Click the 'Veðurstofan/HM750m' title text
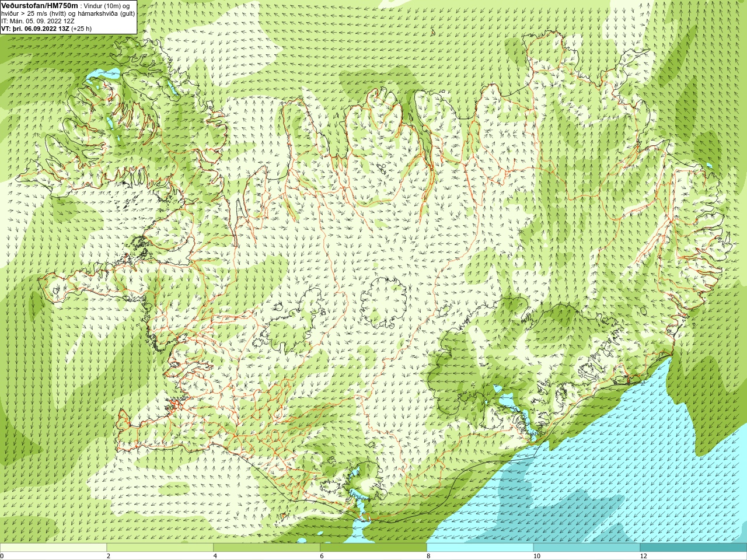Viewport: 747px width, 560px height. pos(39,5)
